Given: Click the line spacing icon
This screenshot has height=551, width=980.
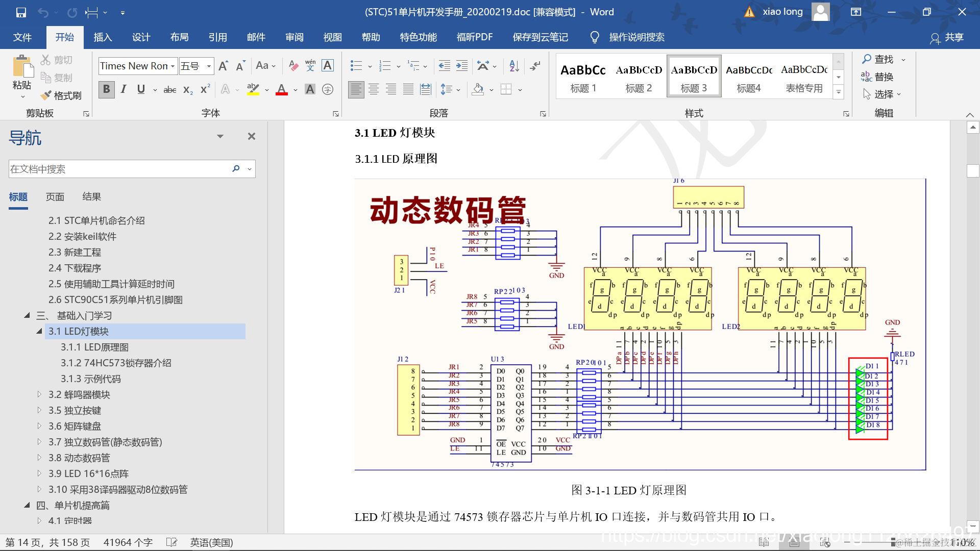Looking at the screenshot, I should [x=447, y=89].
